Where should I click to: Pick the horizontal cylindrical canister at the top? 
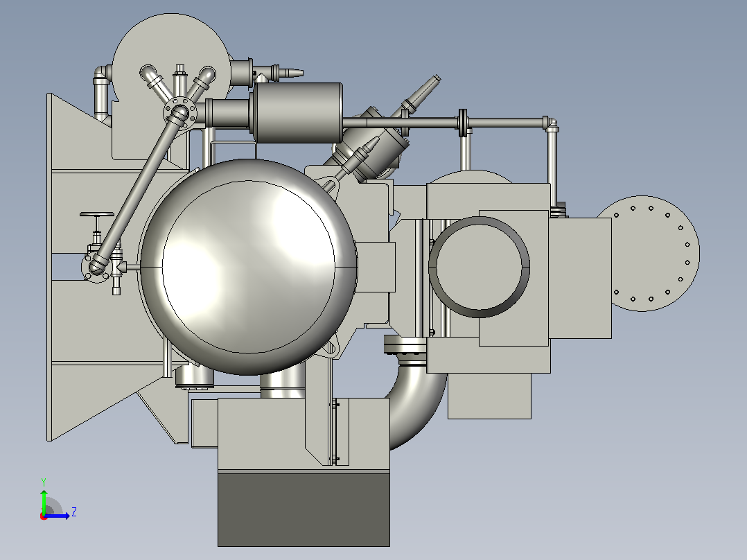pyautogui.click(x=297, y=113)
